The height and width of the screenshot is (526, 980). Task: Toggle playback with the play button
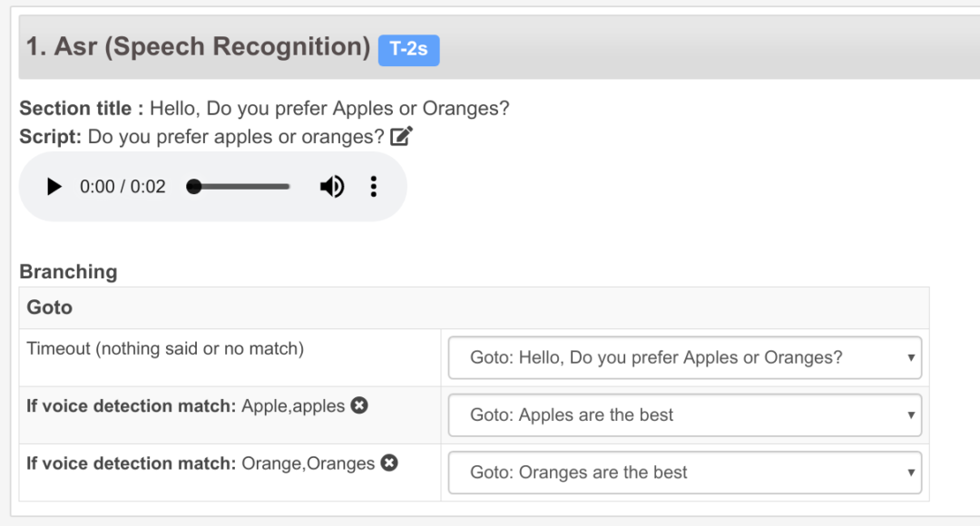(53, 186)
